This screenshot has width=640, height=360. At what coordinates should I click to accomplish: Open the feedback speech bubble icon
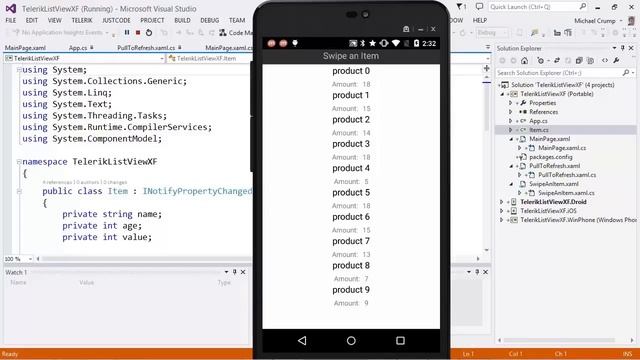point(479,7)
